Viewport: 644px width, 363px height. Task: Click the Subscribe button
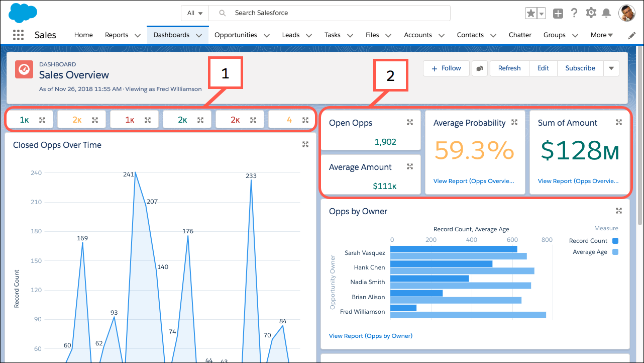(x=580, y=68)
